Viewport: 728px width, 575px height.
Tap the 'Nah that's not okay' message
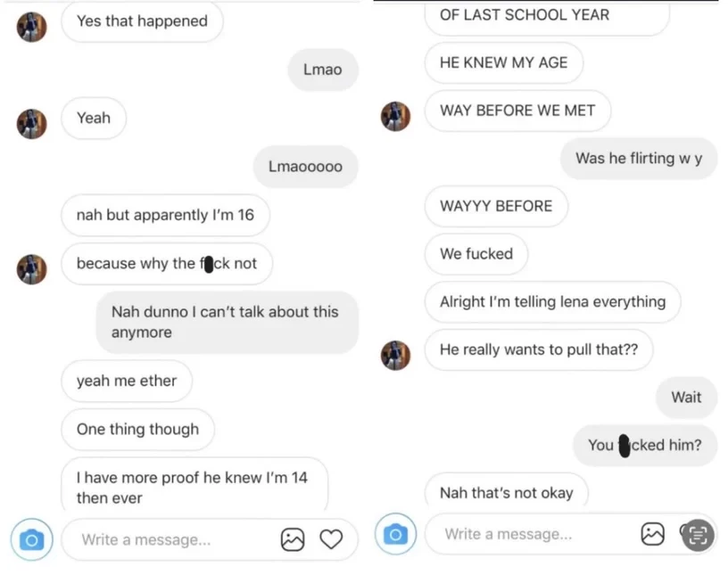click(x=506, y=492)
